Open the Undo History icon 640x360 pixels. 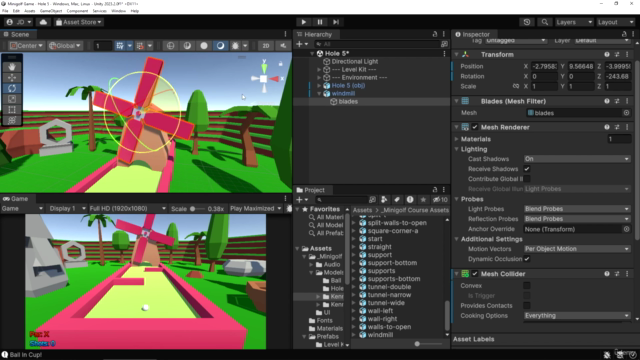click(x=527, y=22)
